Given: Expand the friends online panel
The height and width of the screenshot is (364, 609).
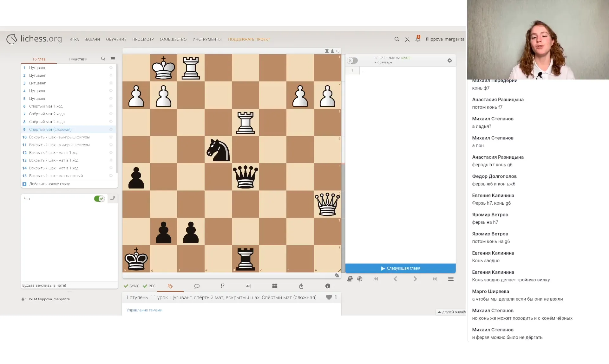Looking at the screenshot, I should point(451,312).
